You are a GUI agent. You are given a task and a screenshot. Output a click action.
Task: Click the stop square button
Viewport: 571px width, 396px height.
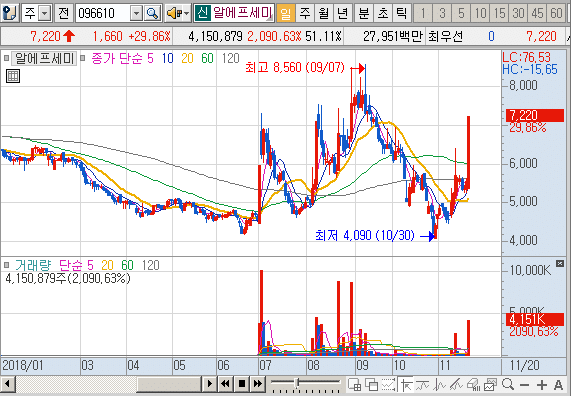coord(241,384)
